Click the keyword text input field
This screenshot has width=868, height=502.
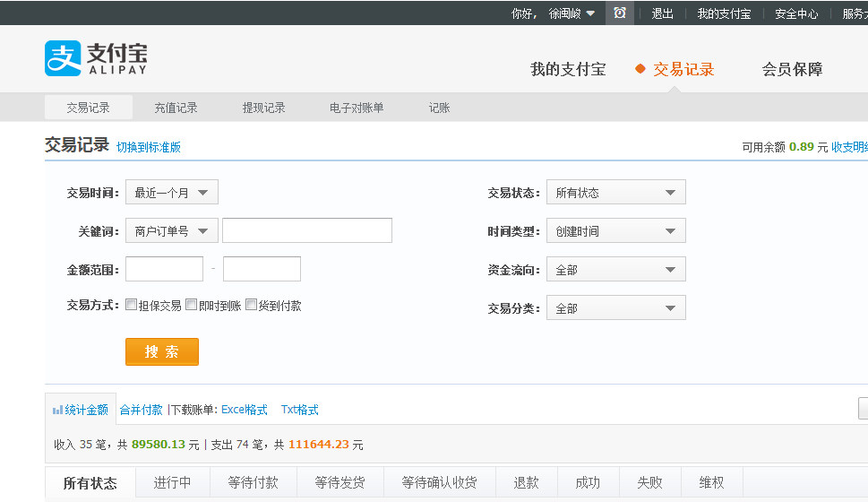coord(307,231)
